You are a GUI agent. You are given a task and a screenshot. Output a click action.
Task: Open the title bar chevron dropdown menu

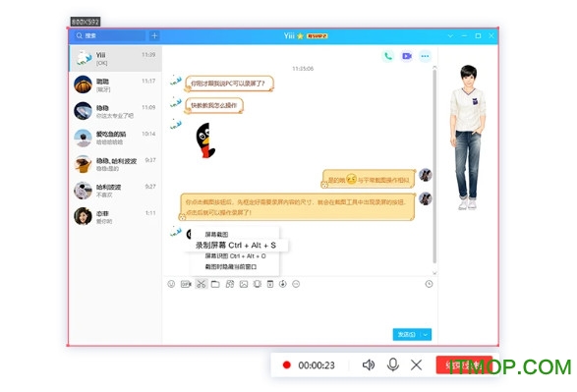450,36
